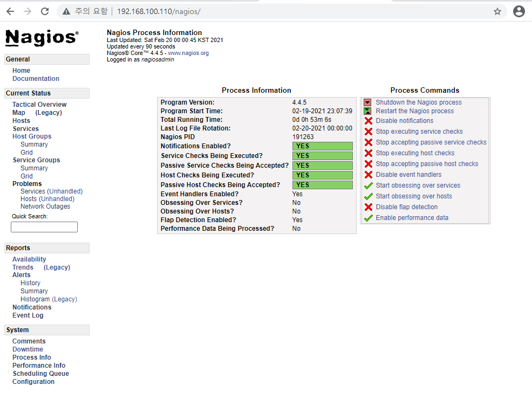Open the Hosts status page
The height and width of the screenshot is (406, 532).
pos(22,121)
